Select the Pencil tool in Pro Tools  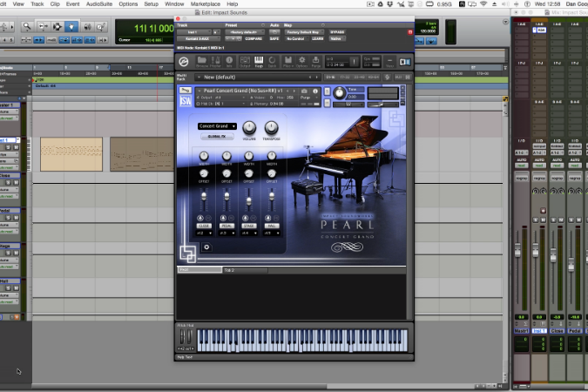(x=100, y=26)
